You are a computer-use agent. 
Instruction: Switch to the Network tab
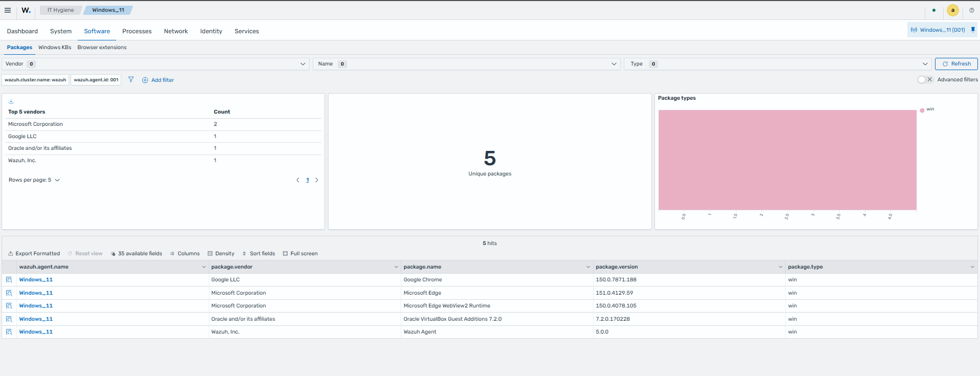(176, 31)
